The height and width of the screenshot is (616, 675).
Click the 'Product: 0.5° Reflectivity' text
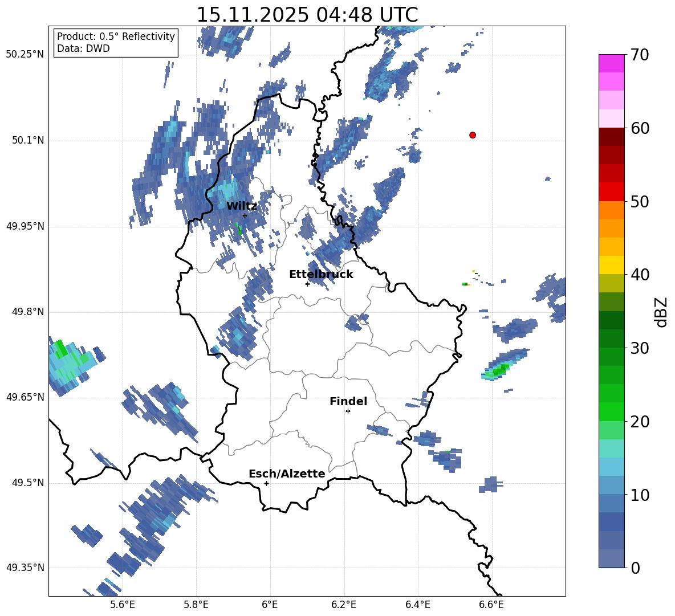pos(116,36)
